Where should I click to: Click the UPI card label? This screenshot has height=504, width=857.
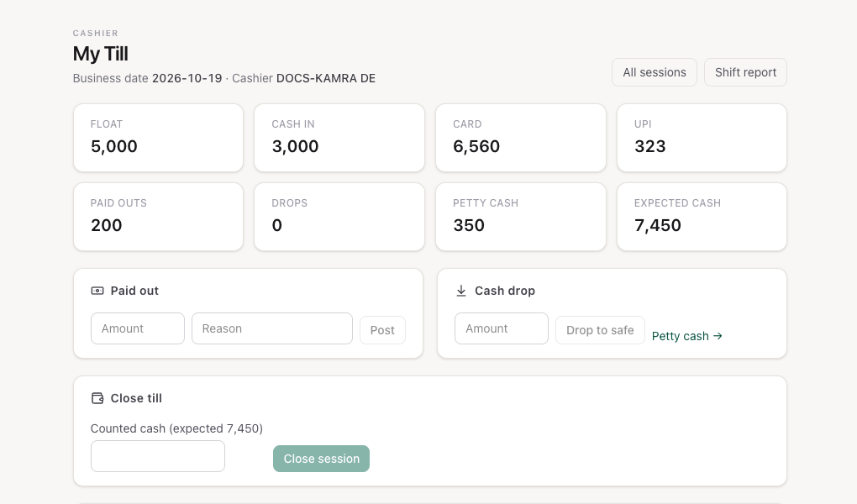[643, 124]
